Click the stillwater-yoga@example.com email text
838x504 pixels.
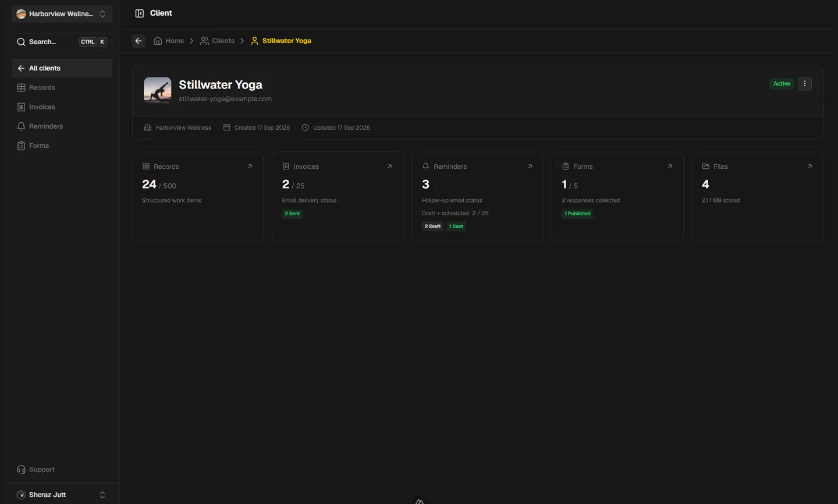click(225, 99)
